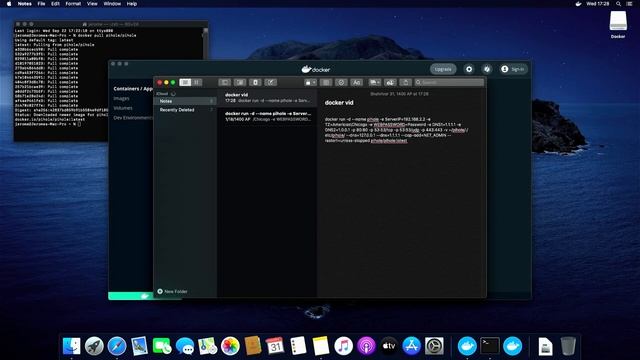Open Images in Docker sidebar
The height and width of the screenshot is (360, 640).
coord(121,98)
